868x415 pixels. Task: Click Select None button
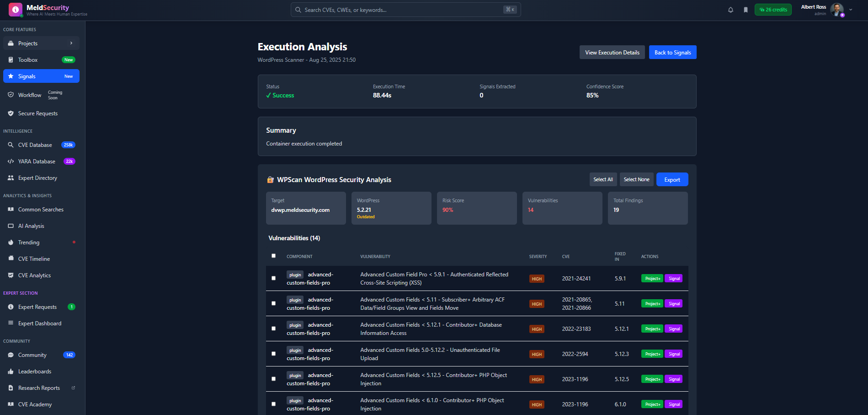pyautogui.click(x=636, y=179)
